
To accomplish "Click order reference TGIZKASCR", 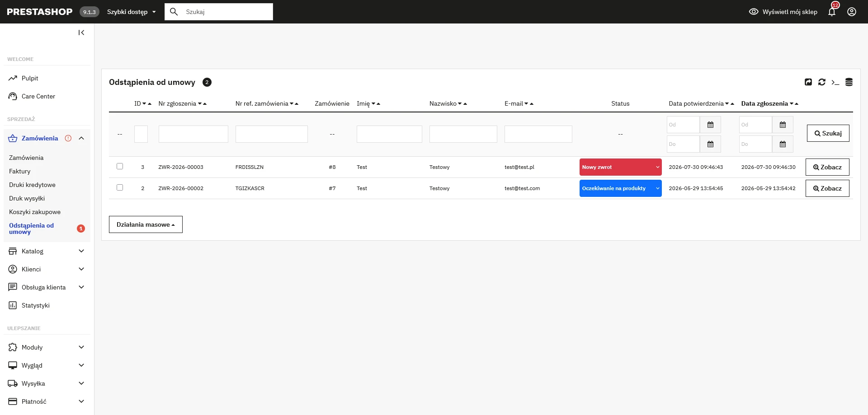I will 250,188.
